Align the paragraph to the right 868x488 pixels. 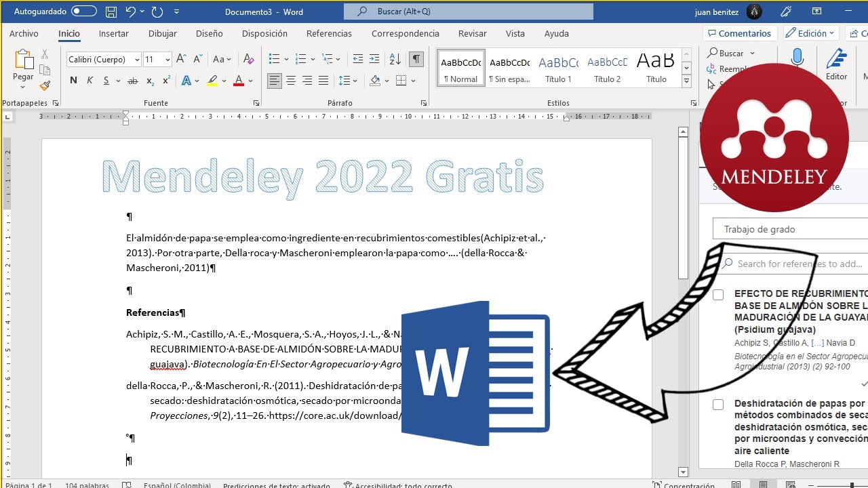[307, 81]
